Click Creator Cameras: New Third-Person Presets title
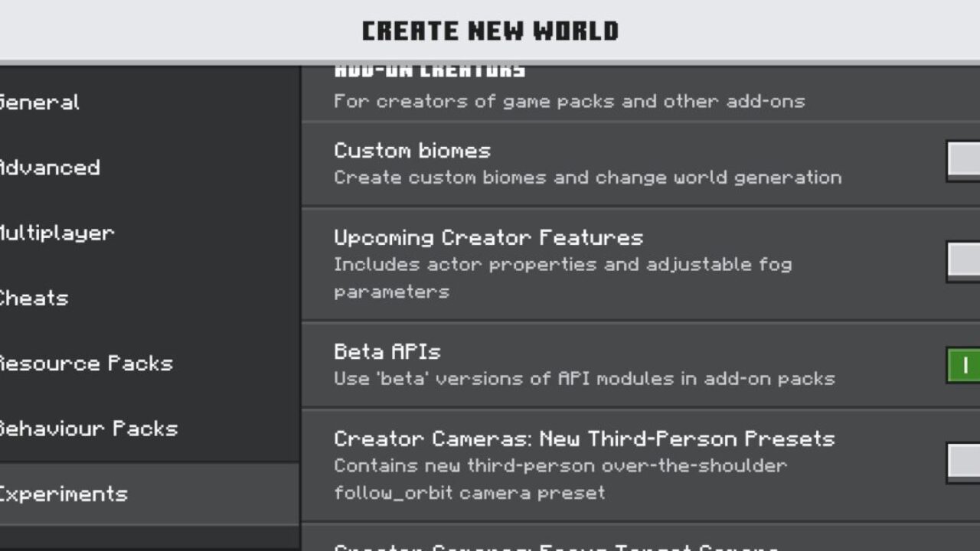Screen dimensions: 980x551 point(584,439)
